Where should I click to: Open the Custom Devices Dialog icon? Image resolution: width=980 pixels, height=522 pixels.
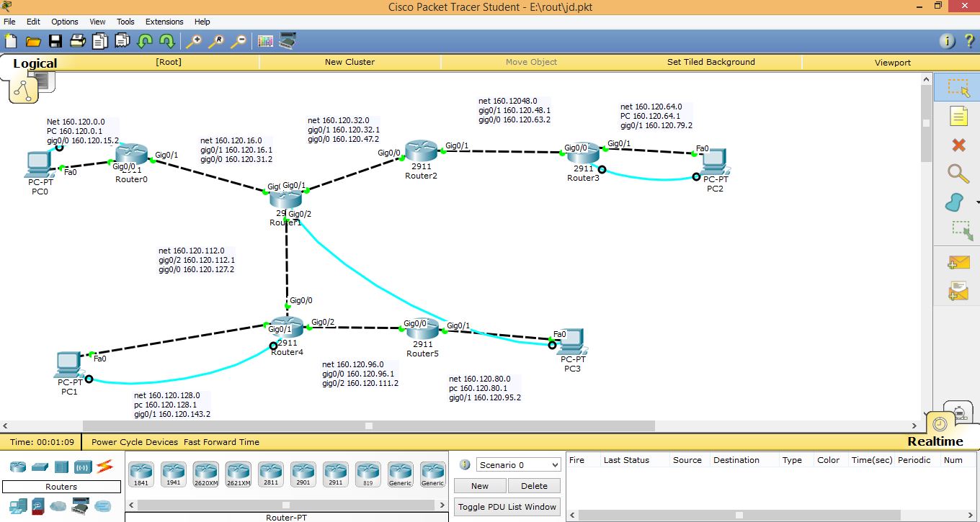288,41
